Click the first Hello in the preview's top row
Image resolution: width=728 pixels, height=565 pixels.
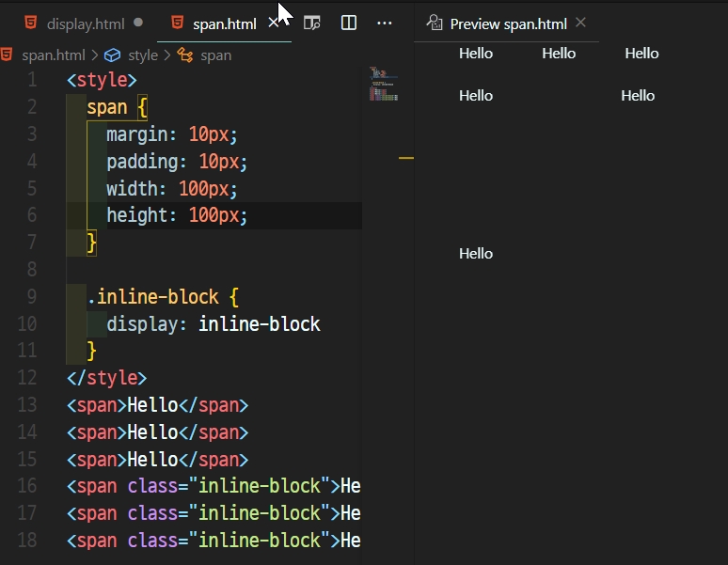tap(476, 54)
